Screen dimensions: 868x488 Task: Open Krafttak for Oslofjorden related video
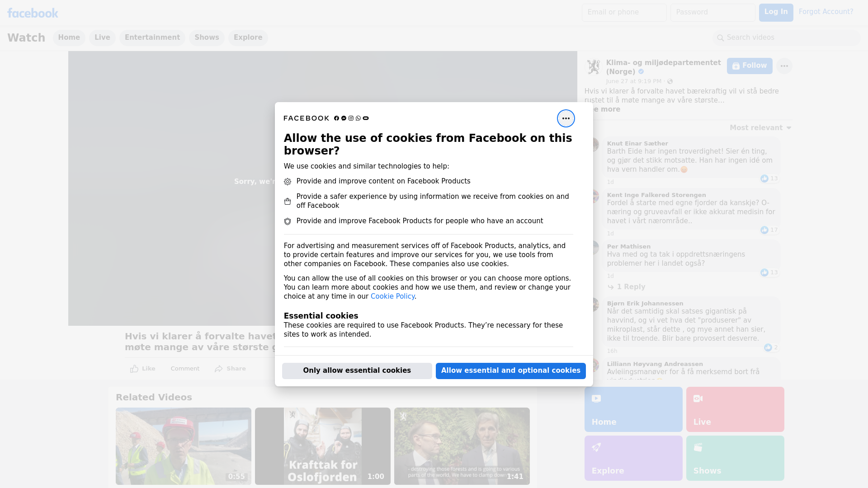(x=322, y=446)
